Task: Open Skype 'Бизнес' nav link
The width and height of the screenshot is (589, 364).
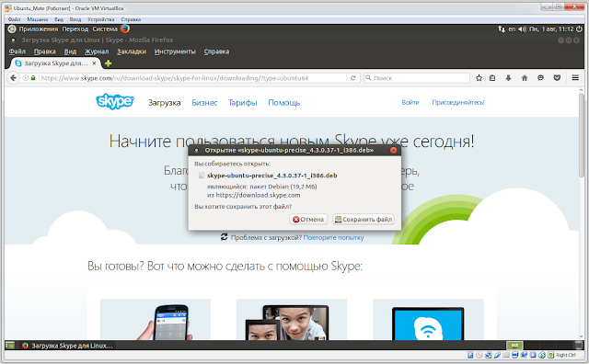Action: click(204, 102)
